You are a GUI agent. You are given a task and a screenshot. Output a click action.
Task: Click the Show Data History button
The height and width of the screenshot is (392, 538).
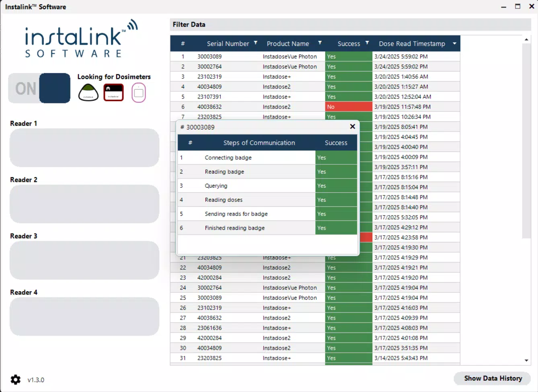493,378
